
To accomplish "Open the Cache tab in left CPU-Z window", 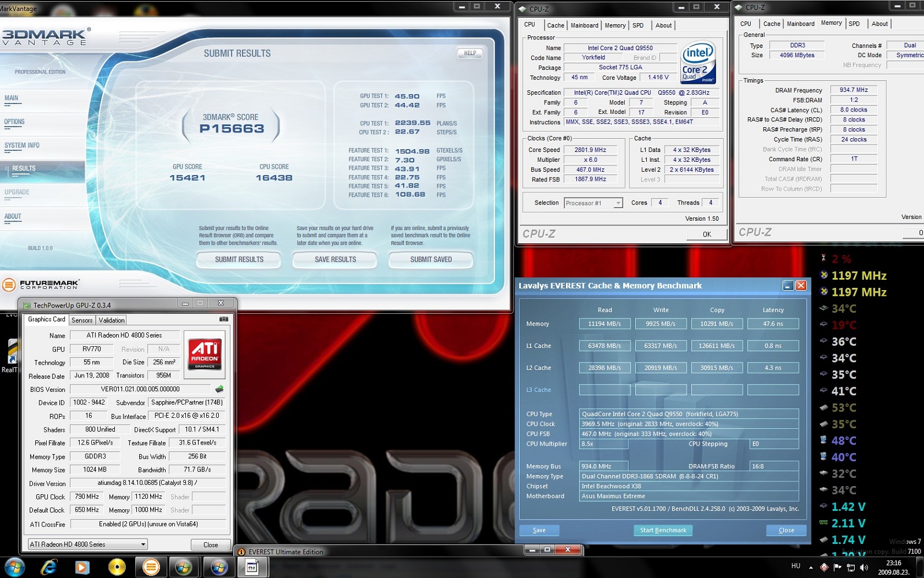I will 556,25.
